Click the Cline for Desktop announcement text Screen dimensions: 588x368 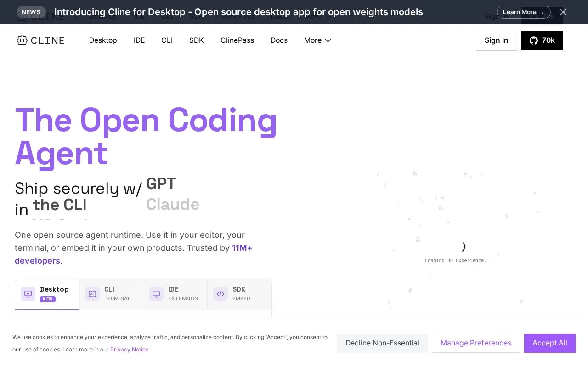click(238, 12)
